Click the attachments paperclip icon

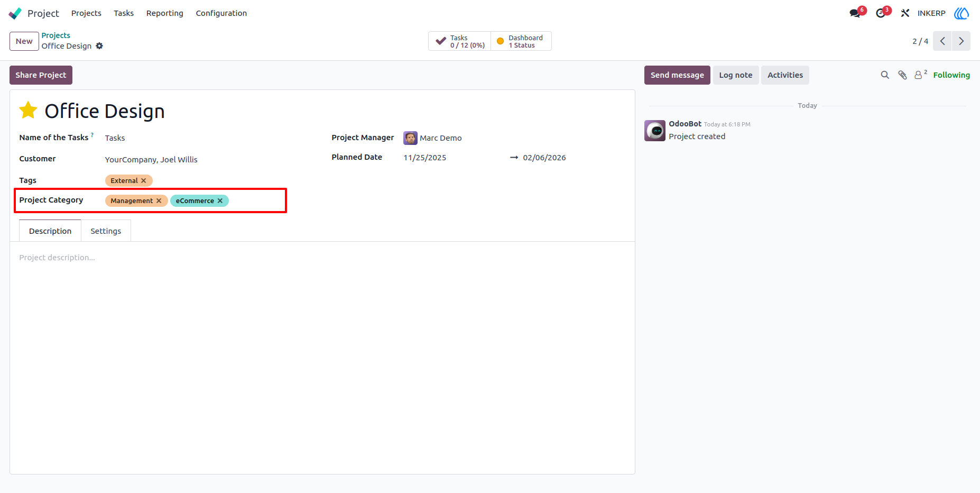coord(902,75)
